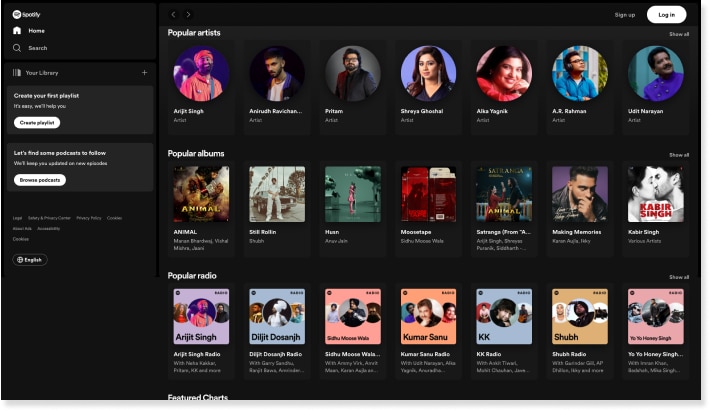Open Arijit Singh Radio cover
Image resolution: width=710 pixels, height=411 pixels.
click(201, 316)
